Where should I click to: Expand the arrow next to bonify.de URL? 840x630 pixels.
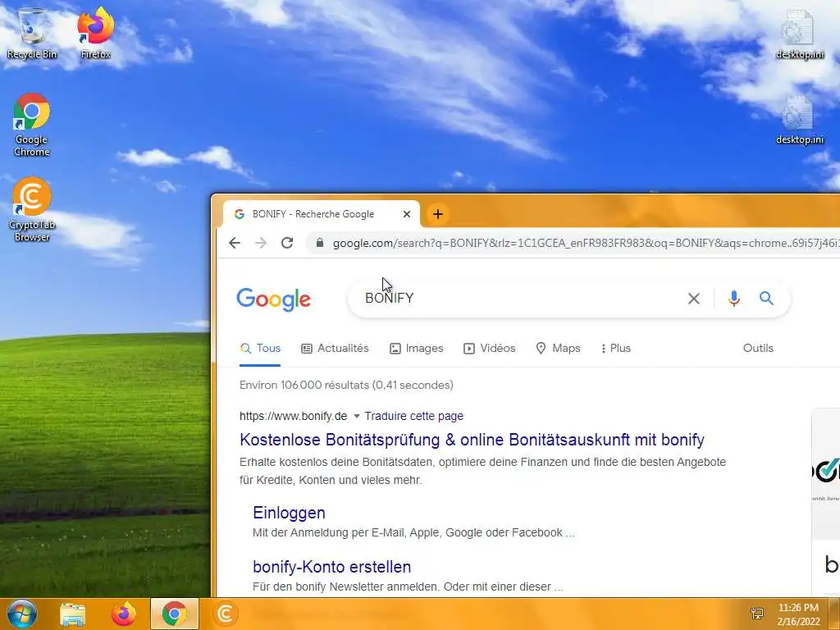pos(357,416)
